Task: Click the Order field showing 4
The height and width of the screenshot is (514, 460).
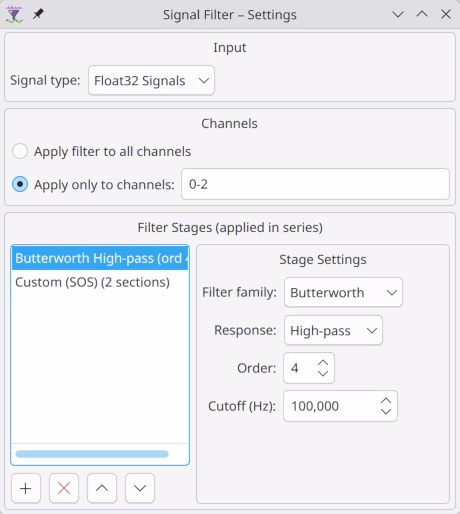Action: click(309, 368)
